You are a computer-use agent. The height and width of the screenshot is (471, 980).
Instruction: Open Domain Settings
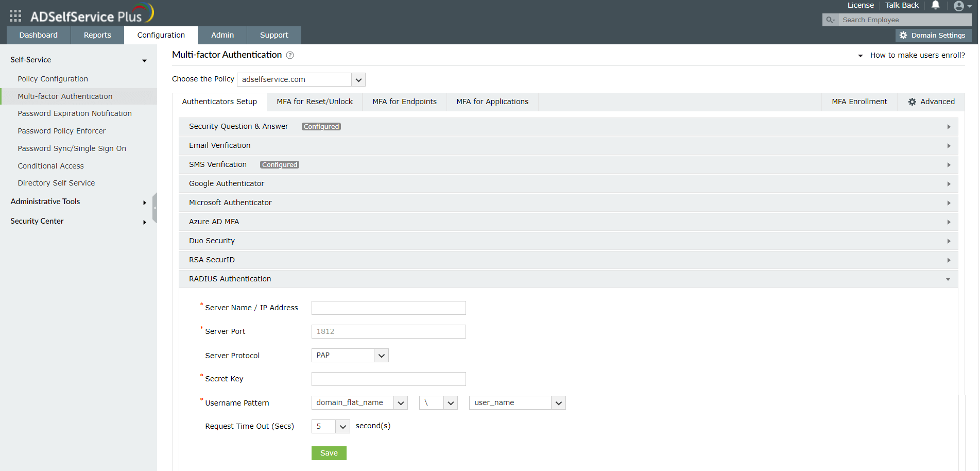pyautogui.click(x=933, y=36)
